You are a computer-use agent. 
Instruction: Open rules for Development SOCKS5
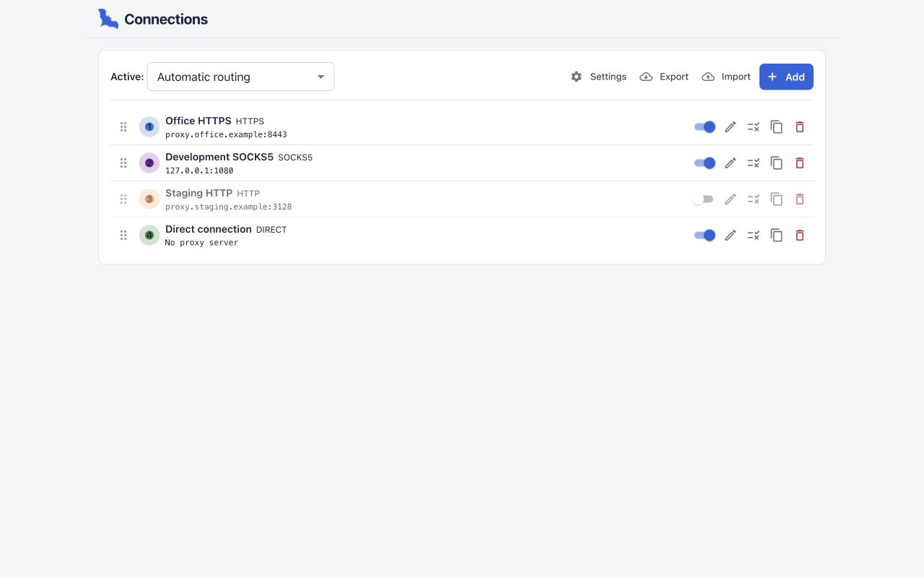[x=754, y=163]
